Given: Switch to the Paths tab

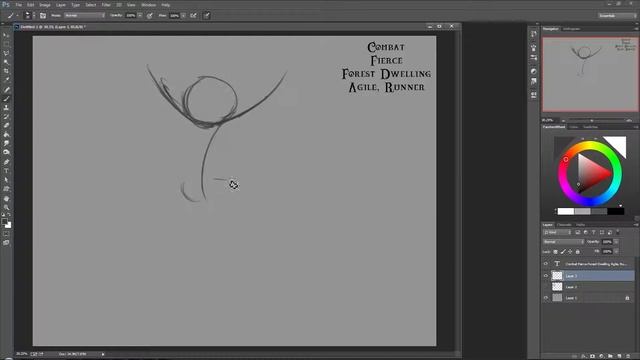Looking at the screenshot, I should click(x=580, y=225).
